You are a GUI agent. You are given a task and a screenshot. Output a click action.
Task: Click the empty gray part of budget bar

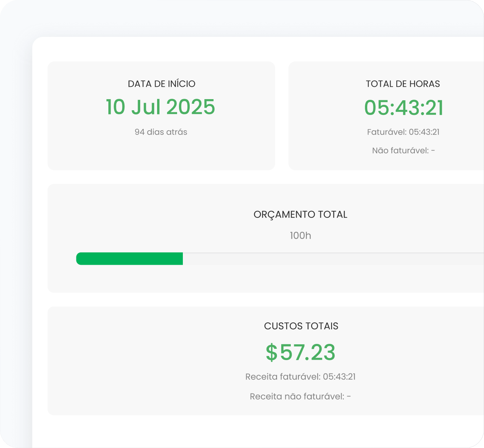click(330, 259)
